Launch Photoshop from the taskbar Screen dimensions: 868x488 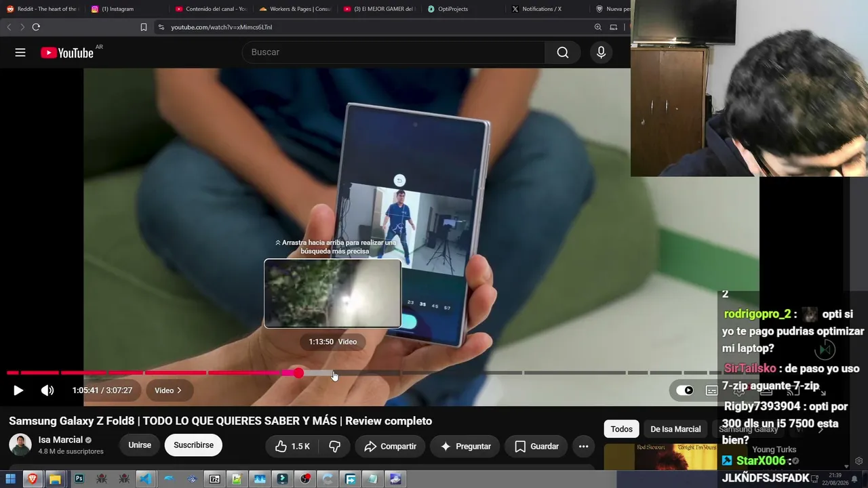point(79,479)
